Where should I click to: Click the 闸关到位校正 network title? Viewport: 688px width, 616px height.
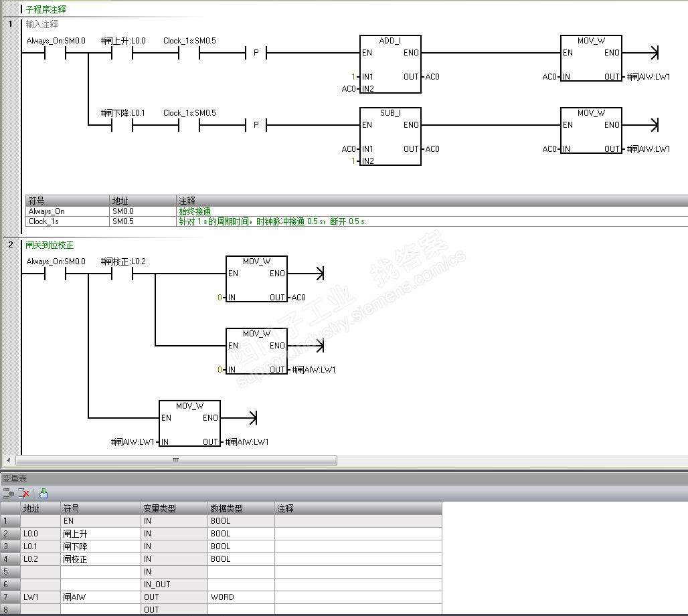[50, 245]
